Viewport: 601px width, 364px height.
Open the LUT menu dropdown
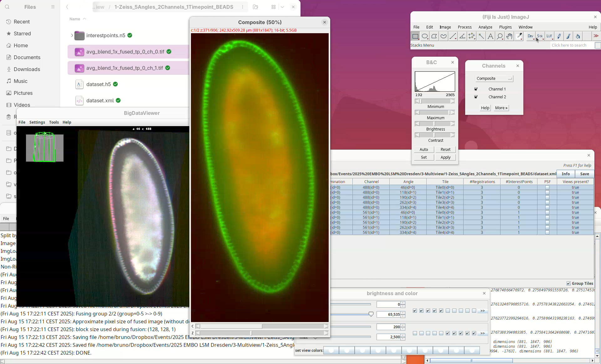549,36
